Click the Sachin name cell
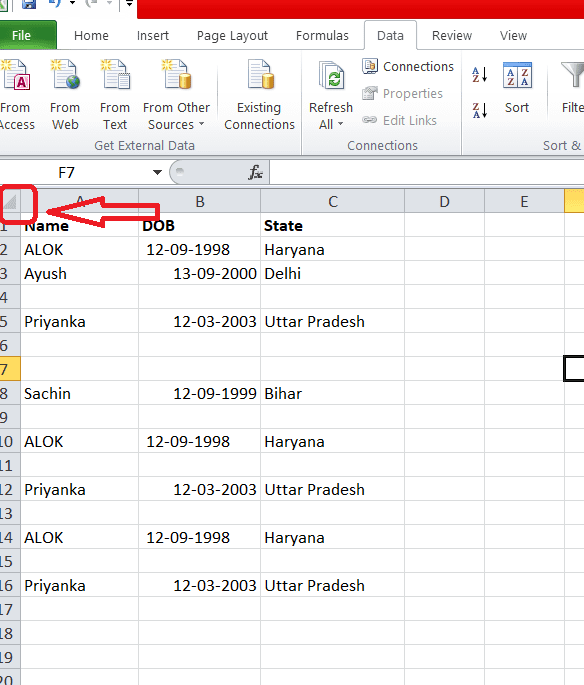The height and width of the screenshot is (685, 584). tap(79, 393)
